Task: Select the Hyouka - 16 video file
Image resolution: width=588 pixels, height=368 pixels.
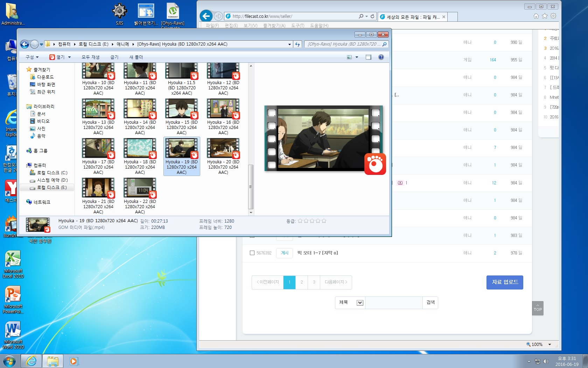Action: pyautogui.click(x=223, y=117)
